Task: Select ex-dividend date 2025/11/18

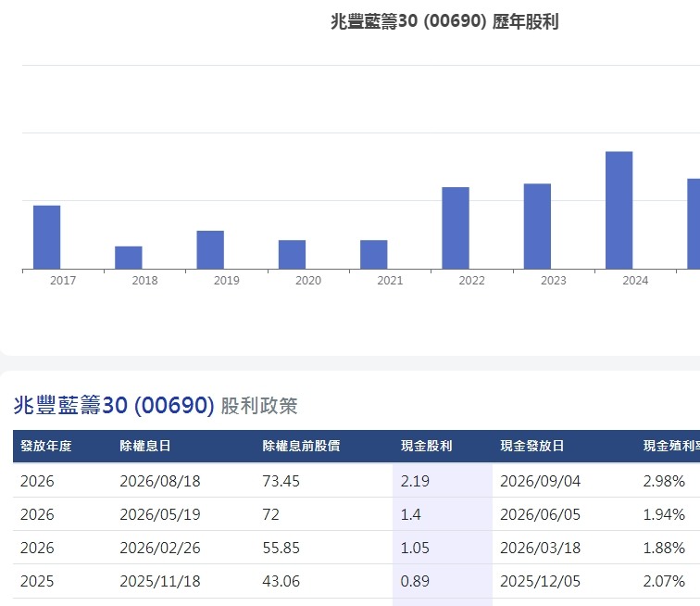Action: point(160,581)
